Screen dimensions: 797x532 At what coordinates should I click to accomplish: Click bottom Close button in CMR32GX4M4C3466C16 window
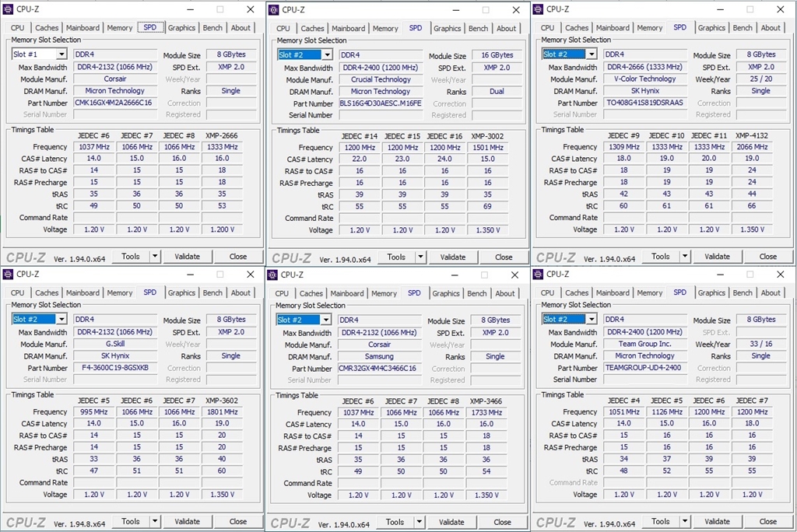(502, 522)
